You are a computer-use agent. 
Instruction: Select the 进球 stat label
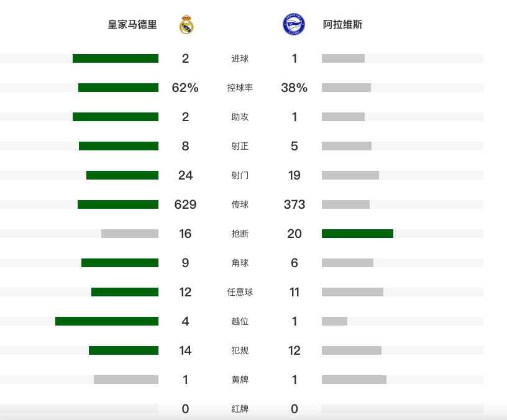point(240,58)
